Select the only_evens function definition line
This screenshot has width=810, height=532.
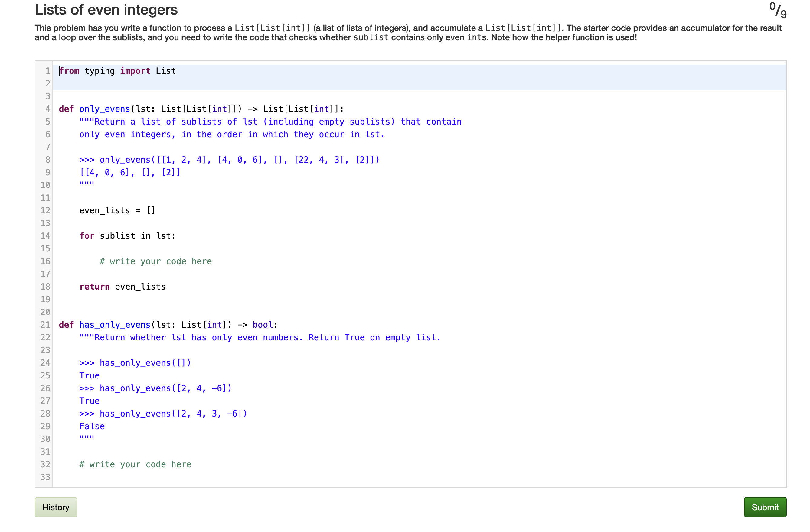point(201,109)
